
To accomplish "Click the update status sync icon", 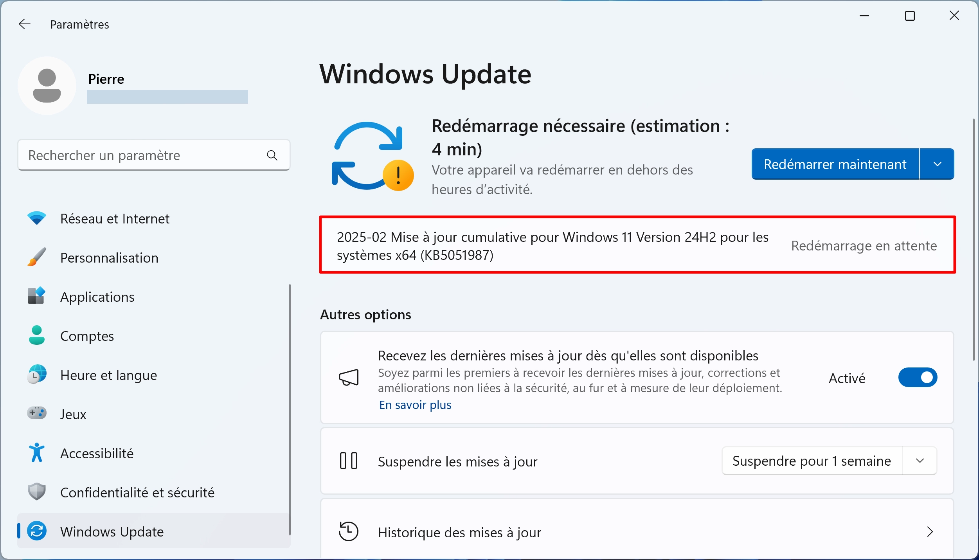I will 372,157.
